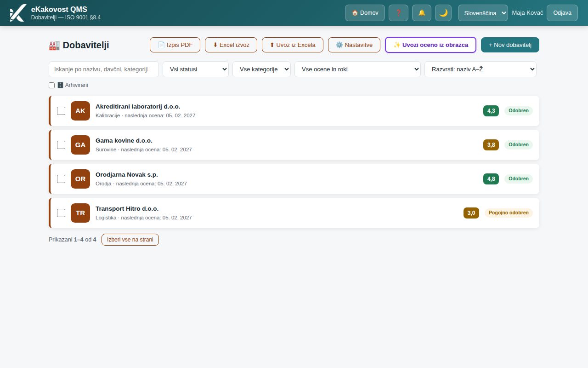Viewport: 588px width, 368px height.
Task: Click the Pogojno odobren status badge
Action: click(x=509, y=213)
